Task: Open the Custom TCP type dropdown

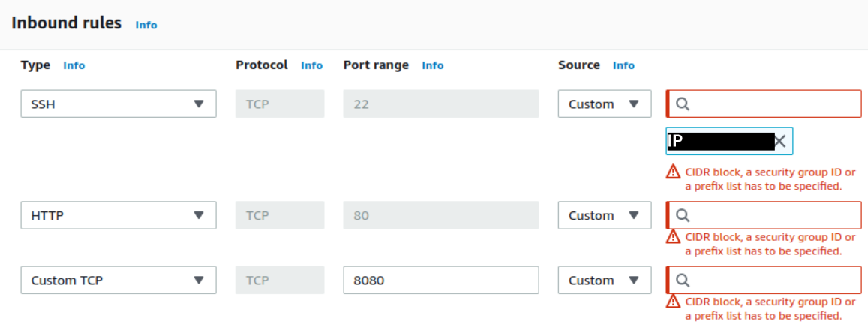Action: click(119, 280)
